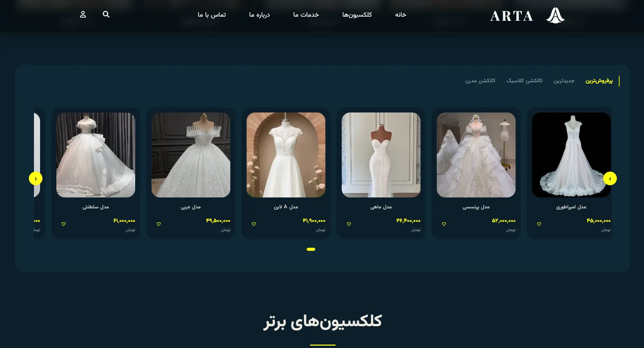View the مدل ماهی dress photo
This screenshot has width=644, height=348.
point(381,155)
